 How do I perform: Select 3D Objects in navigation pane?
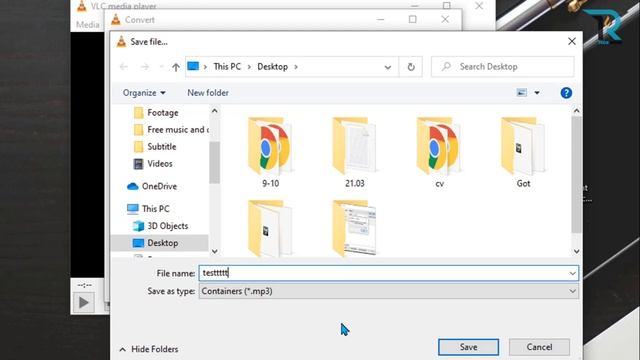click(x=161, y=226)
